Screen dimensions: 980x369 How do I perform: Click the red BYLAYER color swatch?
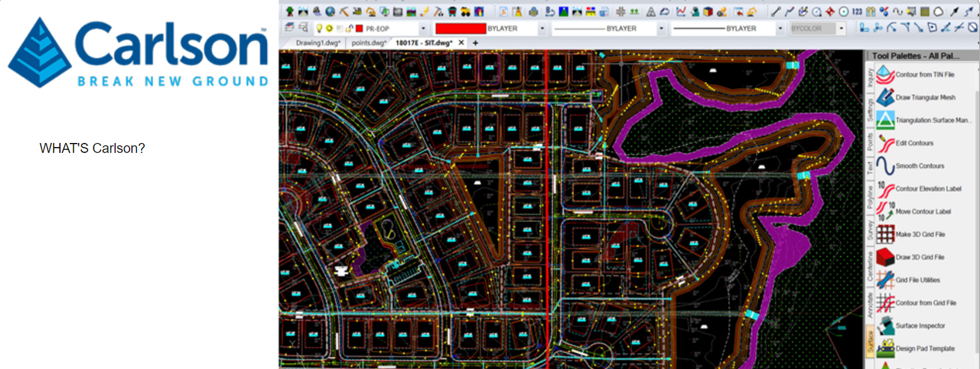click(x=461, y=28)
